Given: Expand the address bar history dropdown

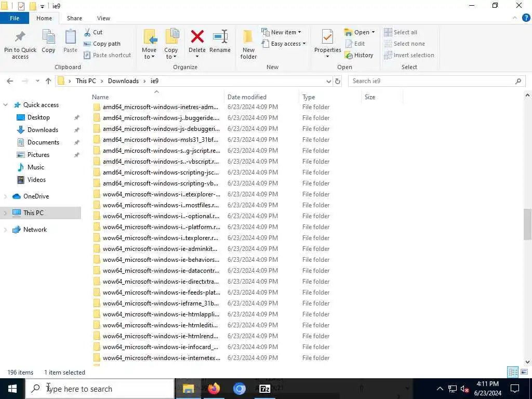Looking at the screenshot, I should pyautogui.click(x=328, y=81).
